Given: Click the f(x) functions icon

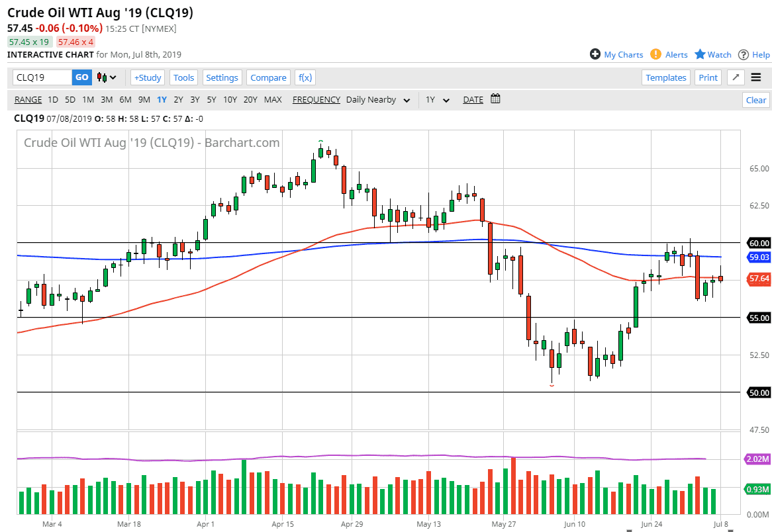Looking at the screenshot, I should coord(305,77).
